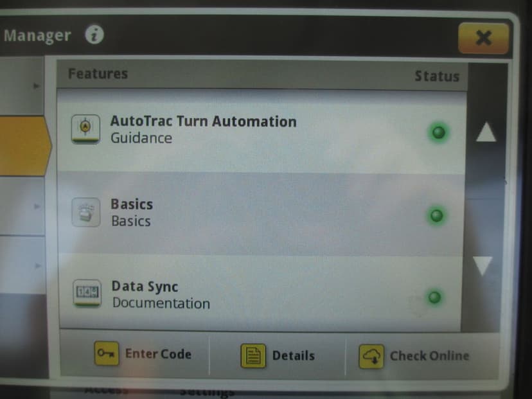The width and height of the screenshot is (532, 399).
Task: Select the highlighted orange sidebar tab
Action: [25, 146]
